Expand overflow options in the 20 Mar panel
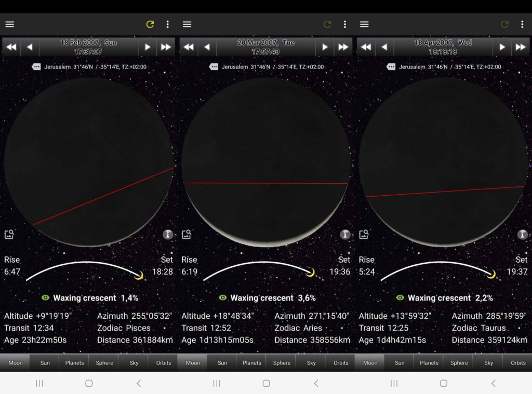 click(344, 24)
